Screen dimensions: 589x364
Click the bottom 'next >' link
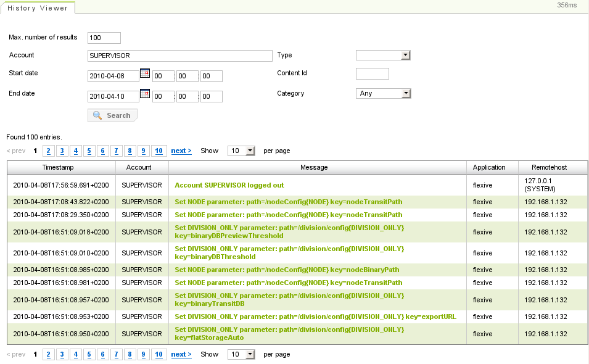181,354
